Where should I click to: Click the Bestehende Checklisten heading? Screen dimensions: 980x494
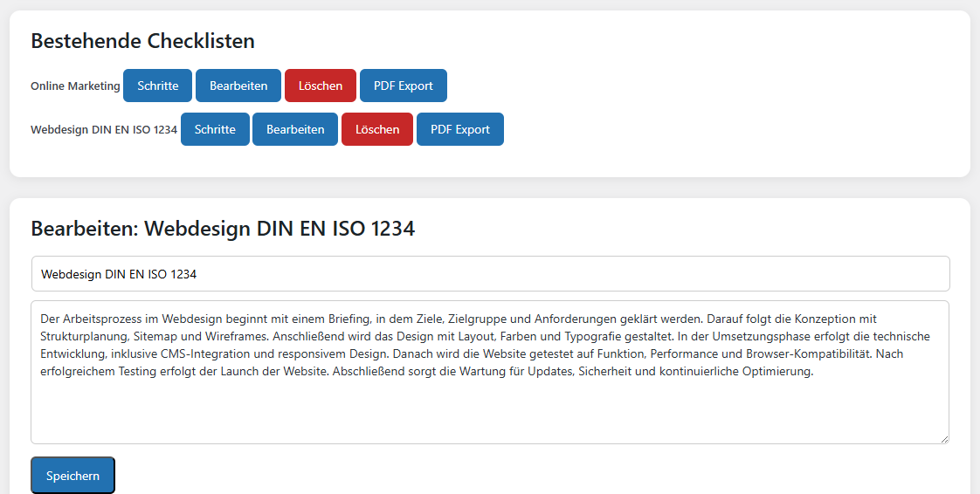click(142, 41)
